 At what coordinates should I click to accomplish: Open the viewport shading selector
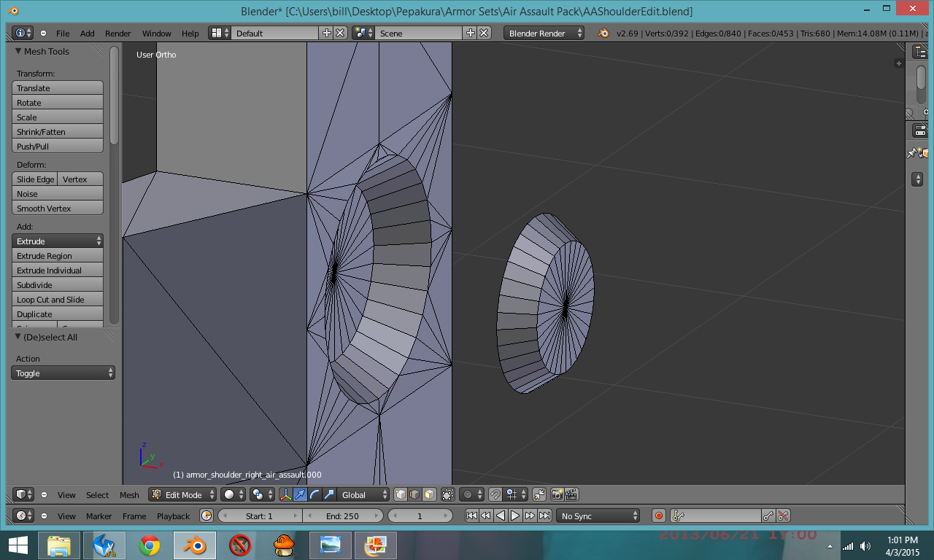pos(233,494)
